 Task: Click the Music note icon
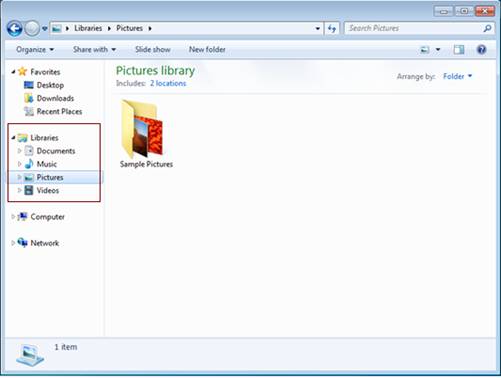click(x=29, y=164)
